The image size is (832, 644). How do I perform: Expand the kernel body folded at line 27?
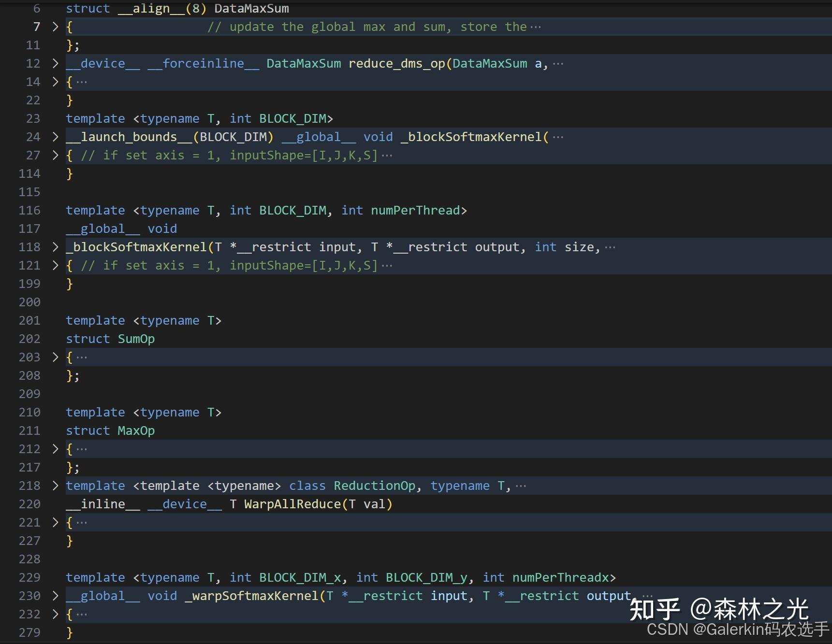55,155
